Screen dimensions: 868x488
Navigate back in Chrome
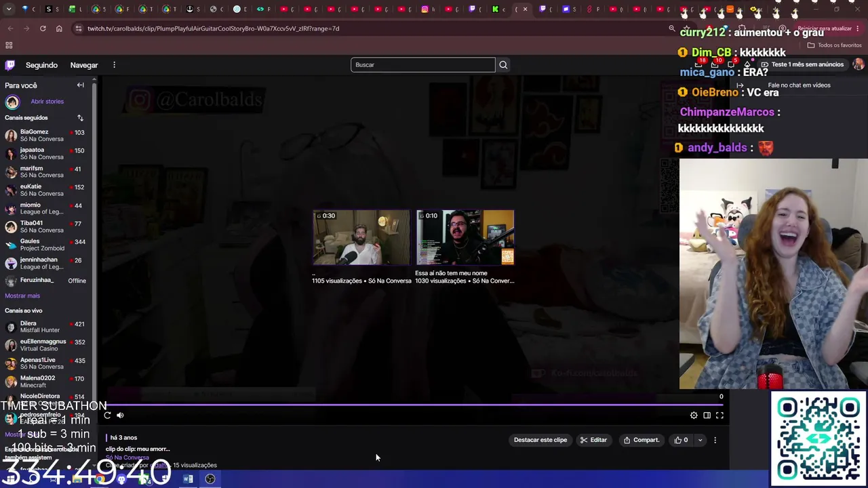[10, 28]
